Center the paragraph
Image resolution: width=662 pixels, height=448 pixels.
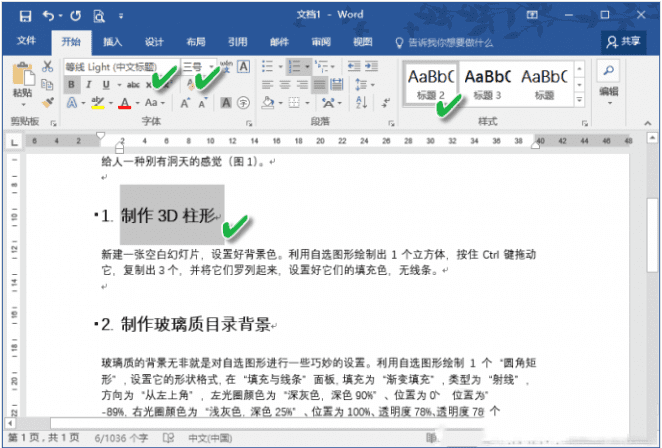pyautogui.click(x=285, y=84)
